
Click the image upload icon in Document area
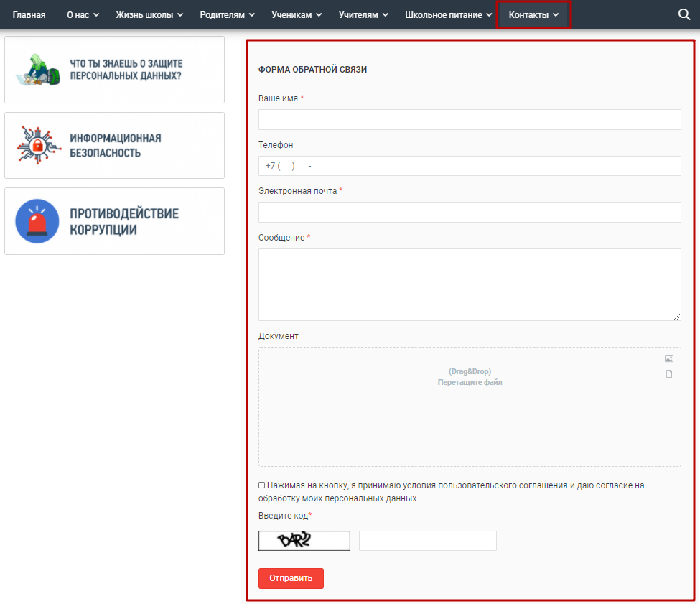(x=668, y=358)
